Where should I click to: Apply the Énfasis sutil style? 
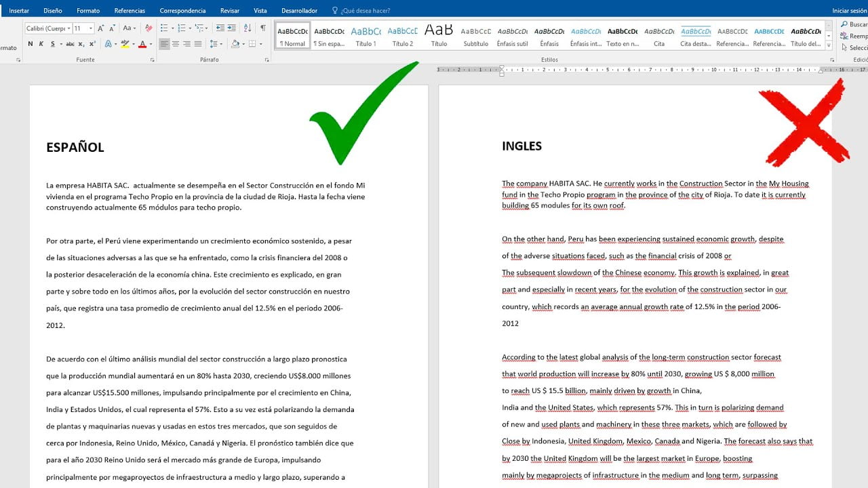[513, 36]
